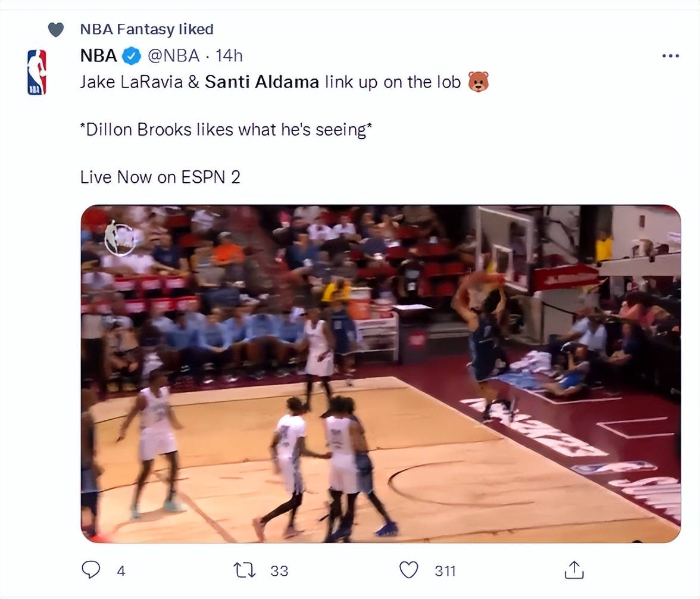
Task: Open the share upload icon
Action: coord(574,570)
